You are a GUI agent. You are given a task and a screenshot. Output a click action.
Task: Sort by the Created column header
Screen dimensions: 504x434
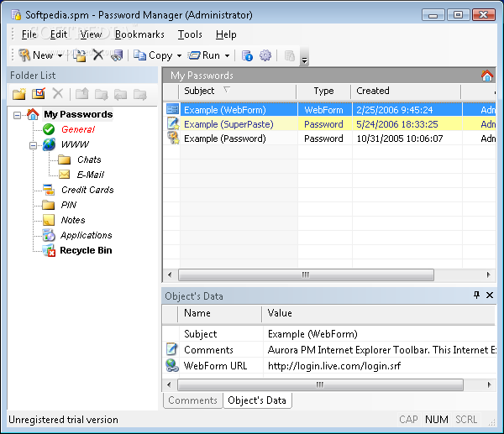pyautogui.click(x=406, y=92)
